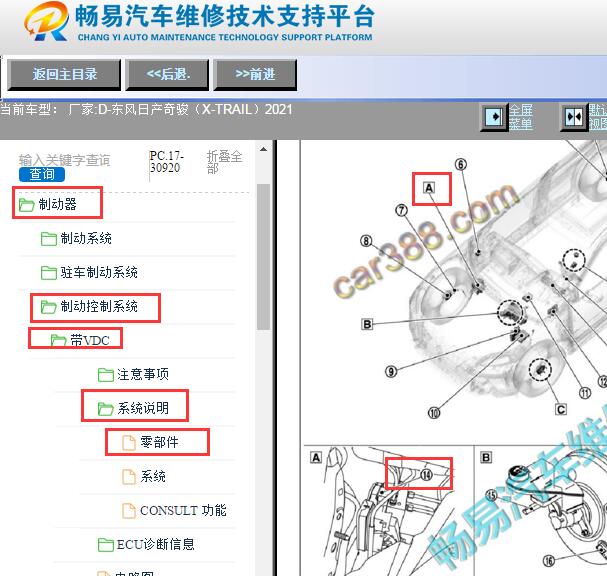Click the tree panel scrollbar thumb

pos(264,257)
